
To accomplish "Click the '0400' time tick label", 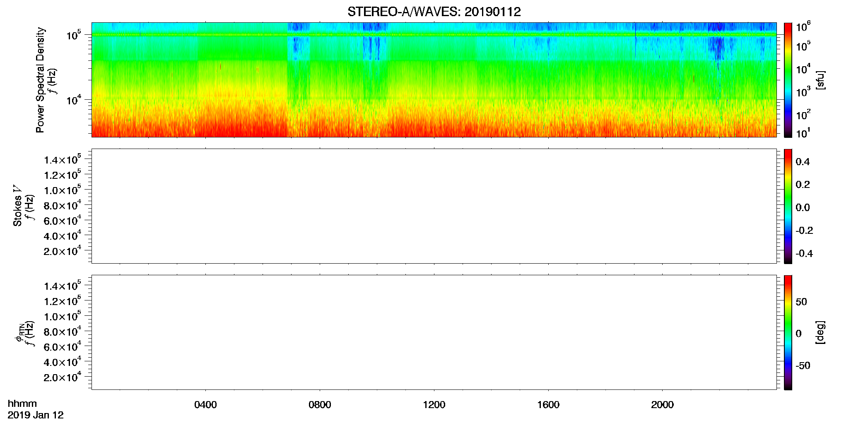I will tap(205, 405).
